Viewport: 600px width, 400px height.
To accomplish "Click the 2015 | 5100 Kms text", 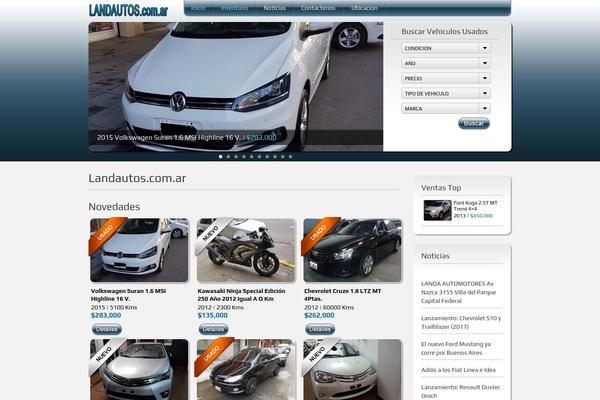I will point(114,307).
